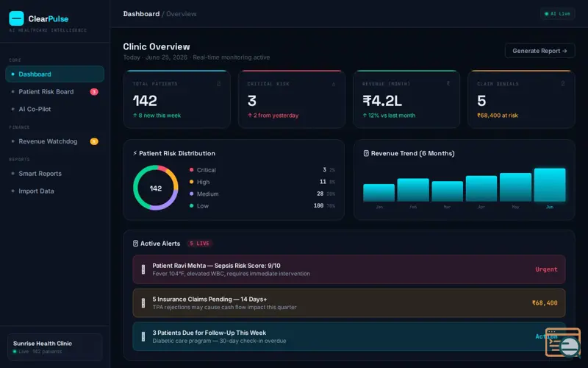The image size is (588, 368).
Task: Click the Feb revenue bar
Action: click(x=413, y=190)
